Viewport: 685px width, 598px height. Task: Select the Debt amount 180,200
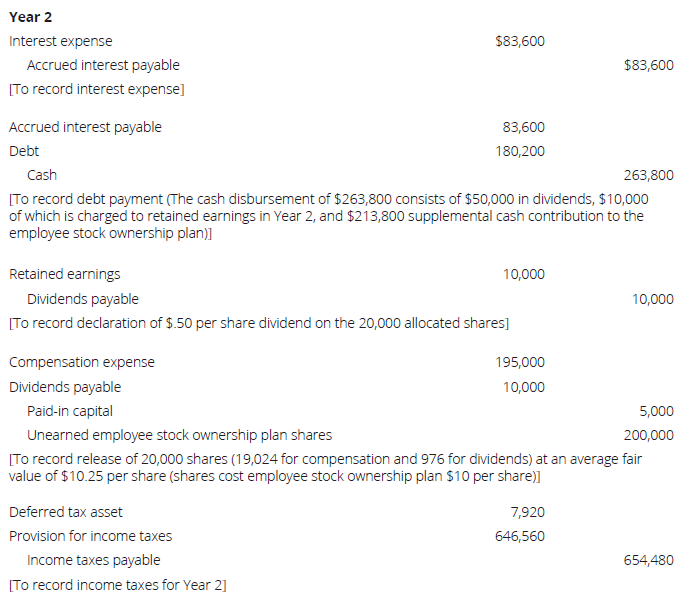click(520, 151)
